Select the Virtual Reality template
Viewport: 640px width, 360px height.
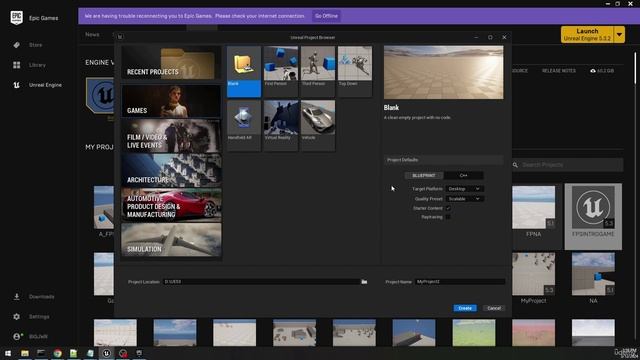pyautogui.click(x=280, y=125)
